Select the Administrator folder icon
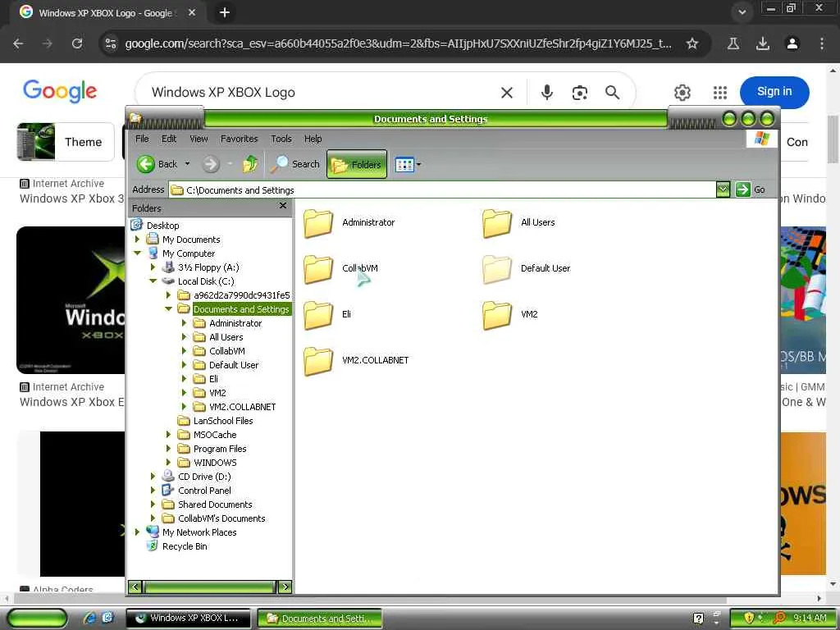Viewport: 840px width, 630px height. pos(318,223)
